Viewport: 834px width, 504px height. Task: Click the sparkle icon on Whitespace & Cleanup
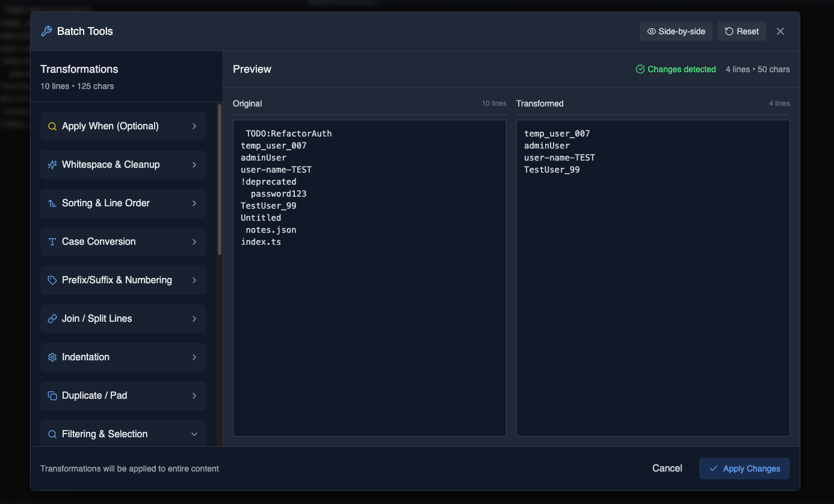pyautogui.click(x=52, y=165)
